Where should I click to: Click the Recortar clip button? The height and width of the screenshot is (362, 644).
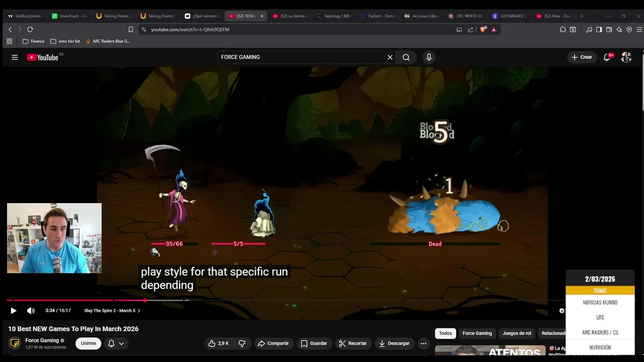pos(353,343)
